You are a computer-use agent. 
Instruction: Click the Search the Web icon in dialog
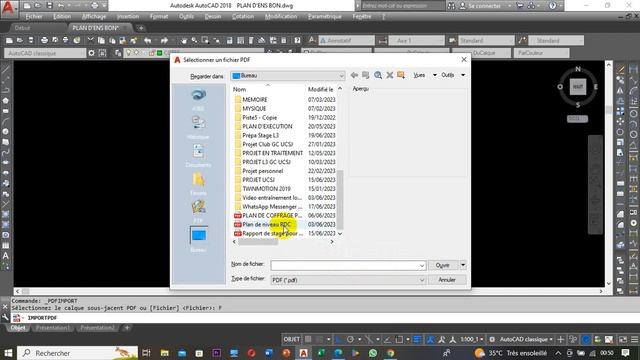point(378,75)
